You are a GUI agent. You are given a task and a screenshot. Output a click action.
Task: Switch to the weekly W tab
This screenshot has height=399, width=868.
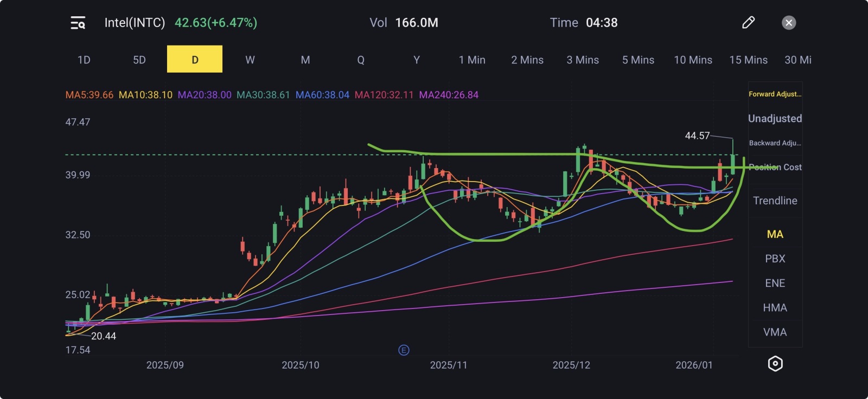[250, 60]
